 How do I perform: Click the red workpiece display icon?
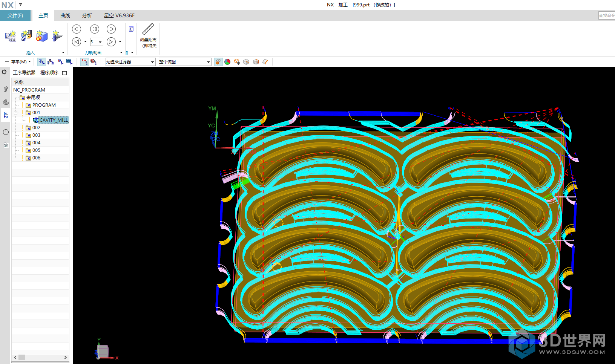tap(94, 62)
